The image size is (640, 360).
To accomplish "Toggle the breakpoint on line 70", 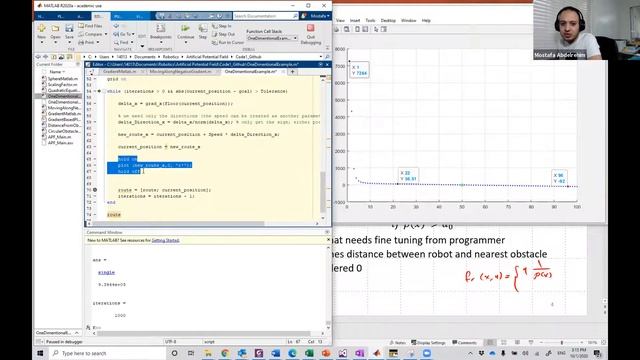I will click(95, 190).
